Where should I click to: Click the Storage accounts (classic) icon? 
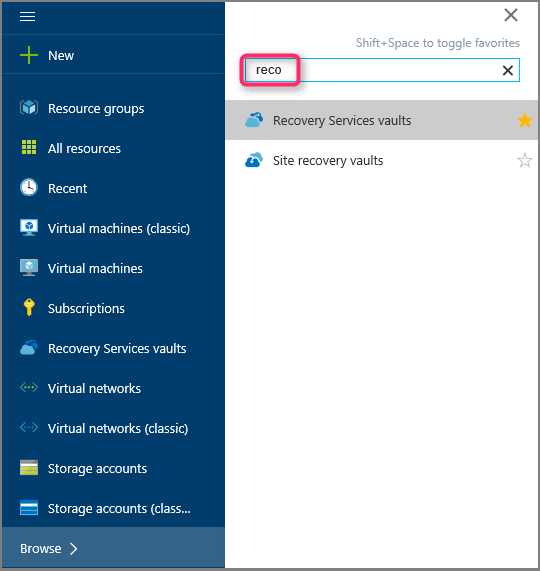pyautogui.click(x=29, y=508)
